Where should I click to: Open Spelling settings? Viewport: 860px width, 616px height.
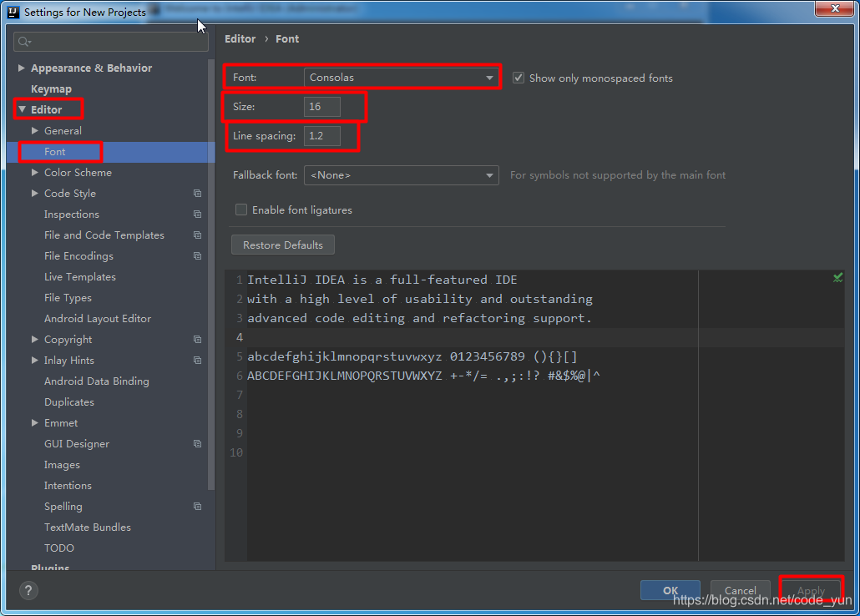[x=63, y=507]
